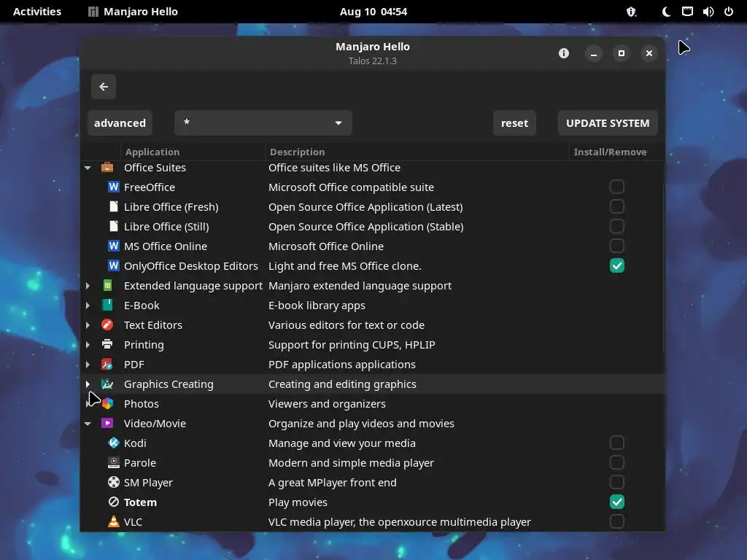Open the shield security icon in top bar

[x=631, y=12]
